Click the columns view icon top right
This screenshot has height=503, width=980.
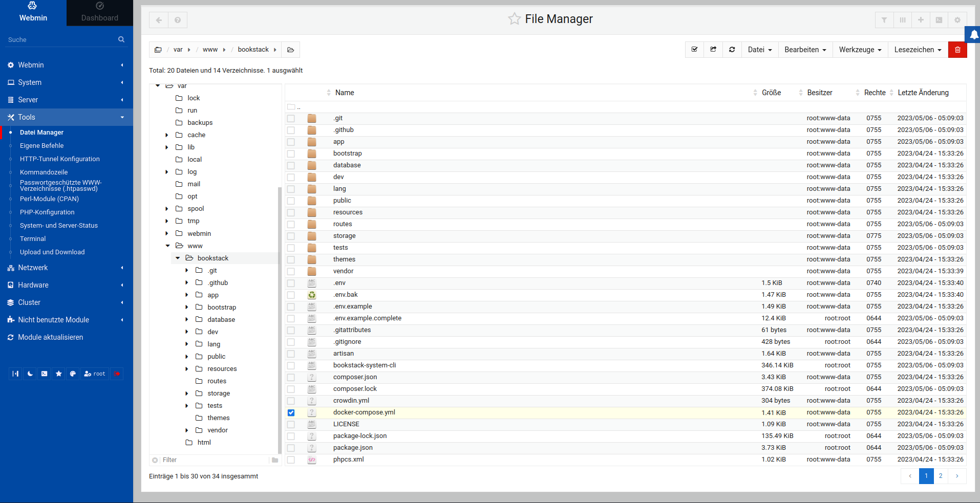(903, 20)
